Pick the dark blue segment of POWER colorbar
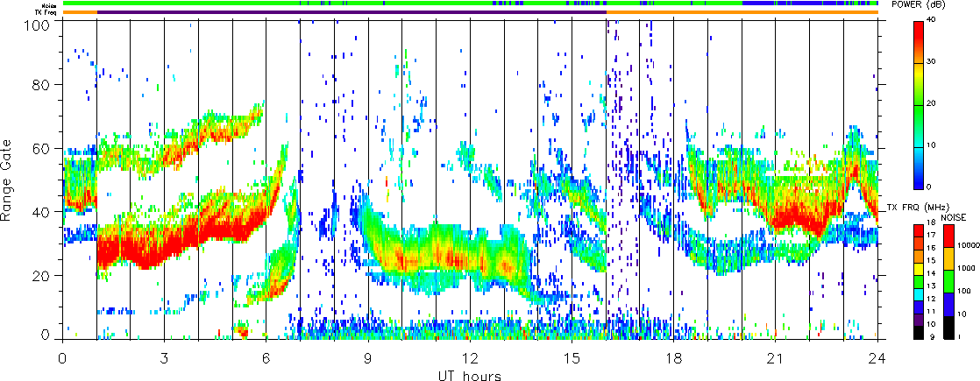This screenshot has width=980, height=381. (x=919, y=168)
